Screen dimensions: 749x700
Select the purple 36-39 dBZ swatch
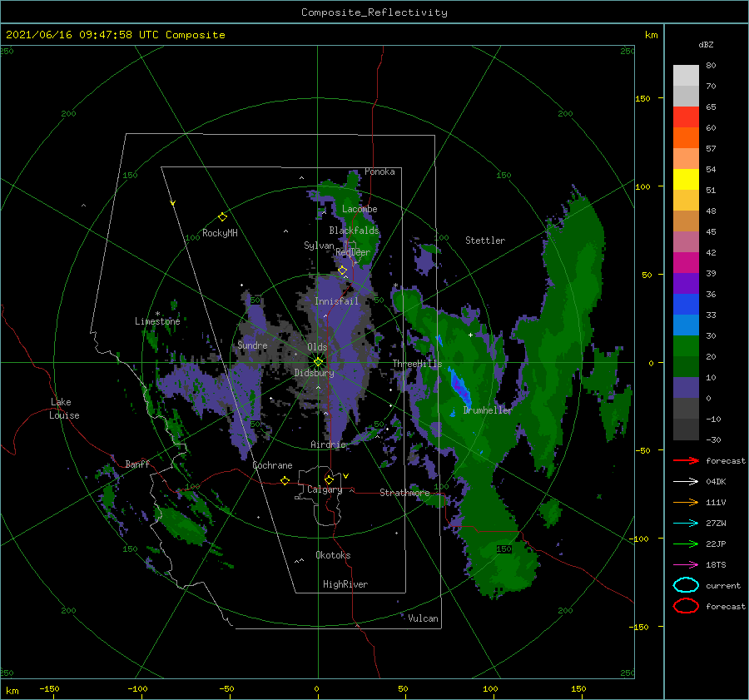686,283
